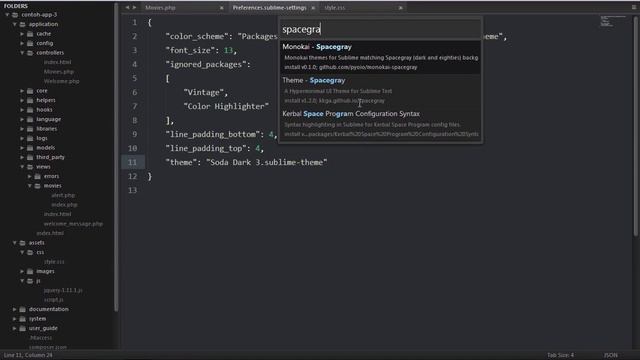Image resolution: width=640 pixels, height=360 pixels.
Task: Click the errors folder icon
Action: 38,176
